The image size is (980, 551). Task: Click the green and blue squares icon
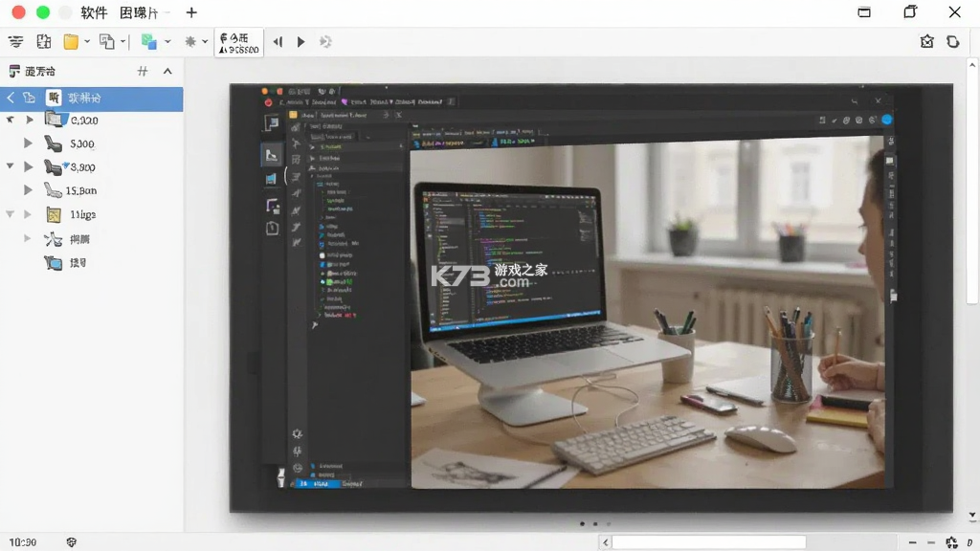[x=148, y=42]
